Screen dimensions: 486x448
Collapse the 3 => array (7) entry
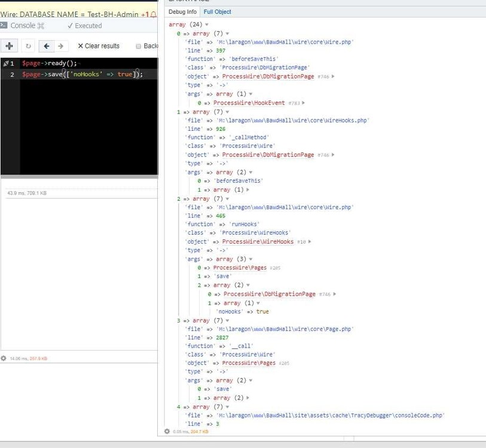(227, 321)
